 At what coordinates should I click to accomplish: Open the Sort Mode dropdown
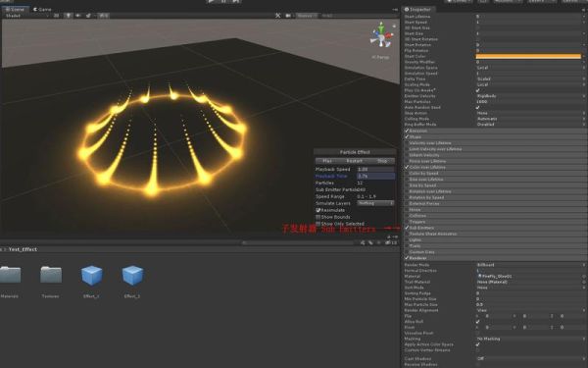point(530,288)
